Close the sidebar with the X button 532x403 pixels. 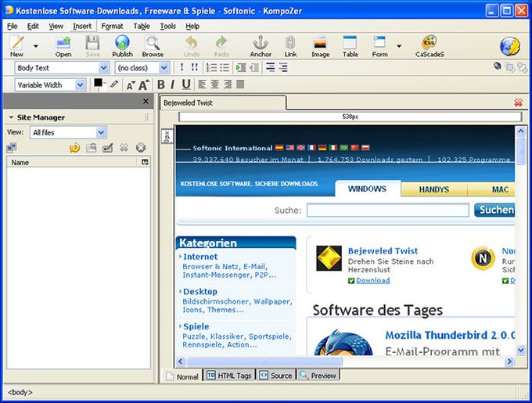pyautogui.click(x=146, y=101)
